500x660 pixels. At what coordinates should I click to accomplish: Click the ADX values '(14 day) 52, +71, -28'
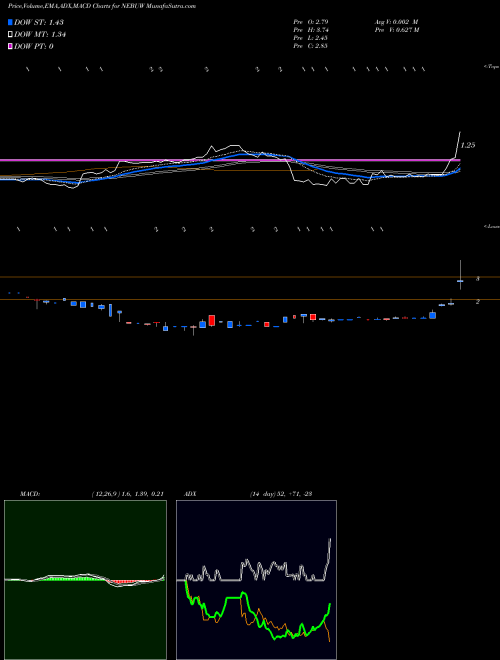pyautogui.click(x=281, y=494)
